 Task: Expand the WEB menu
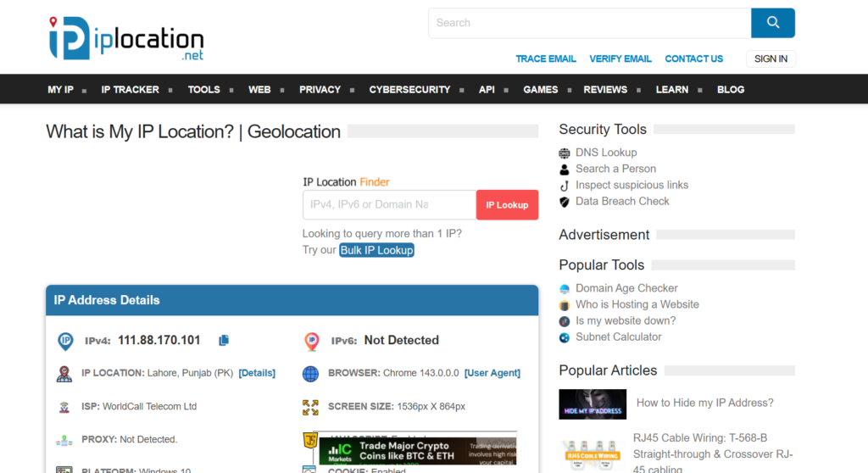[259, 90]
